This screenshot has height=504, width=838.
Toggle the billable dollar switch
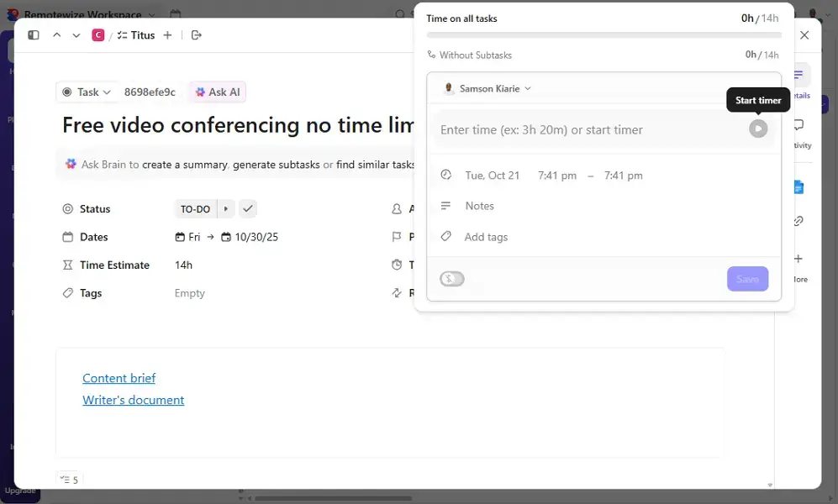(451, 278)
